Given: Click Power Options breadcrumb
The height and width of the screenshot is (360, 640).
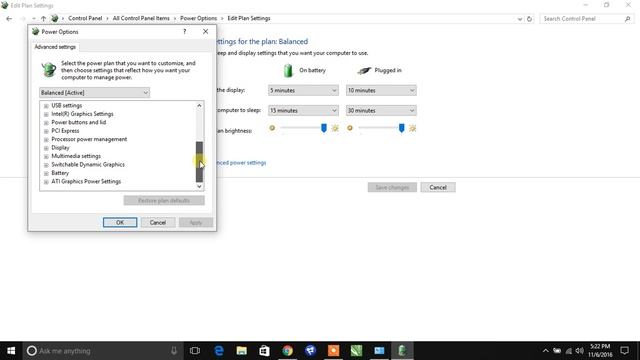Looking at the screenshot, I should point(198,18).
